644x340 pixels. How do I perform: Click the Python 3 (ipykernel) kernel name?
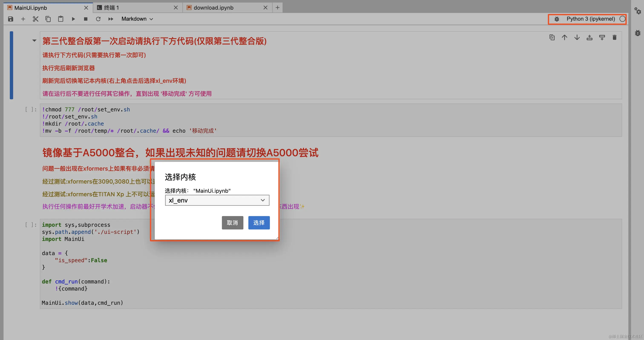pyautogui.click(x=591, y=19)
